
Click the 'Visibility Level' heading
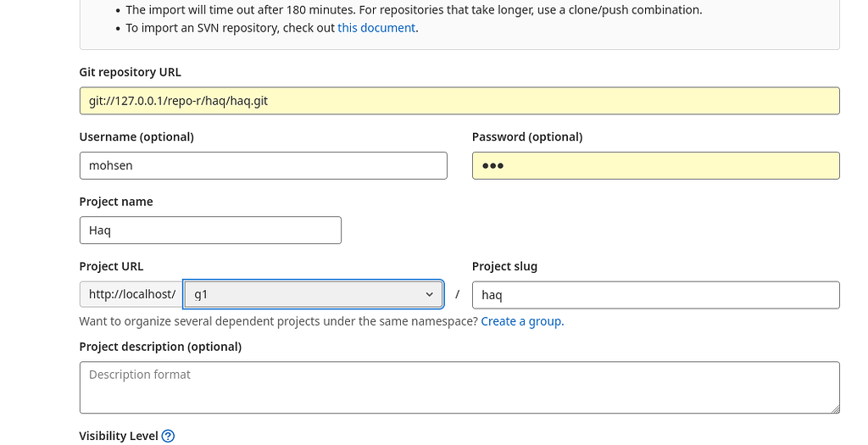pyautogui.click(x=119, y=437)
